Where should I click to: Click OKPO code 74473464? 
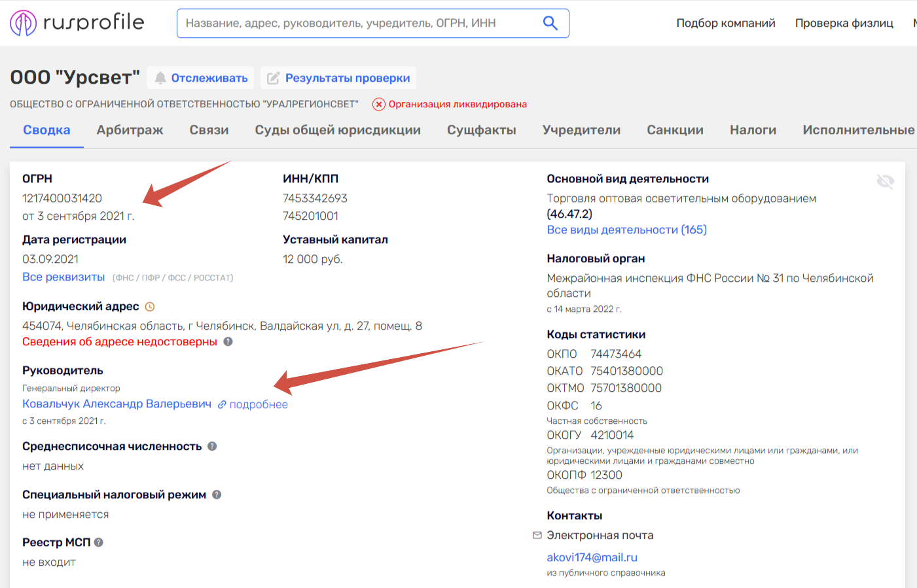(616, 354)
